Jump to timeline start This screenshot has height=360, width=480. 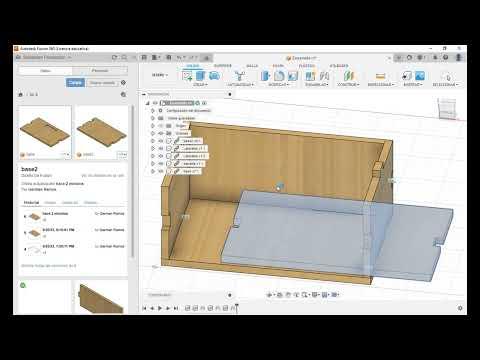pos(144,308)
